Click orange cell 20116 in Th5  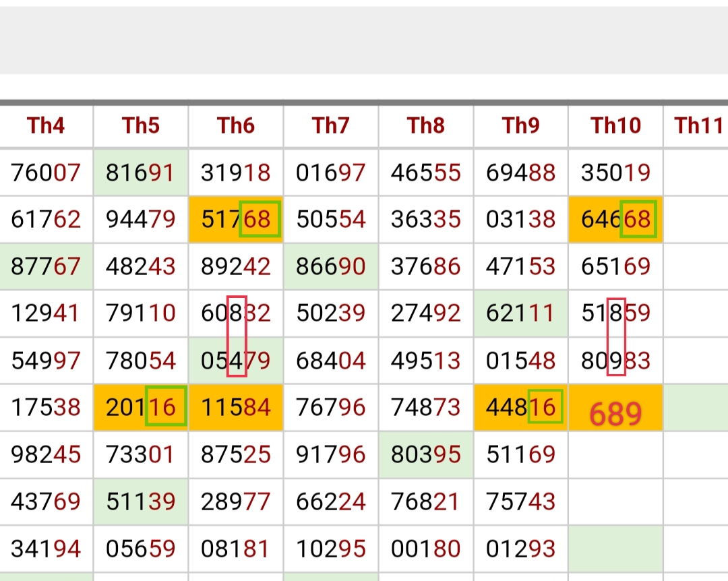pos(141,408)
